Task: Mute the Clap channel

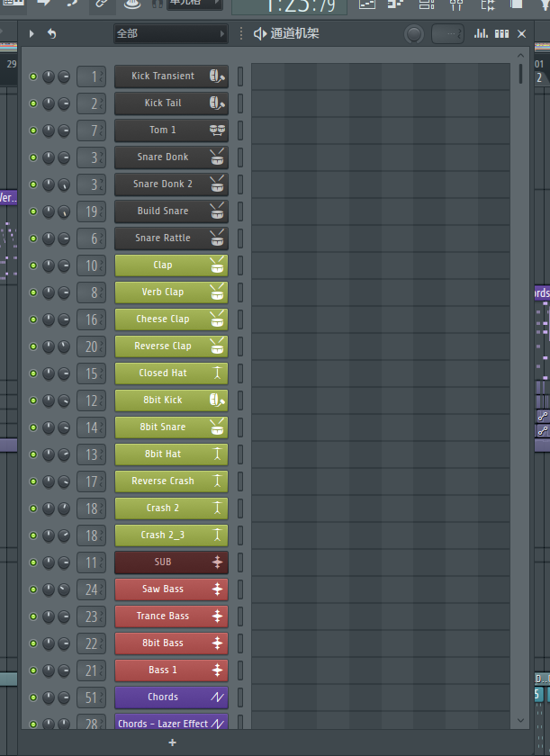Action: coord(33,265)
